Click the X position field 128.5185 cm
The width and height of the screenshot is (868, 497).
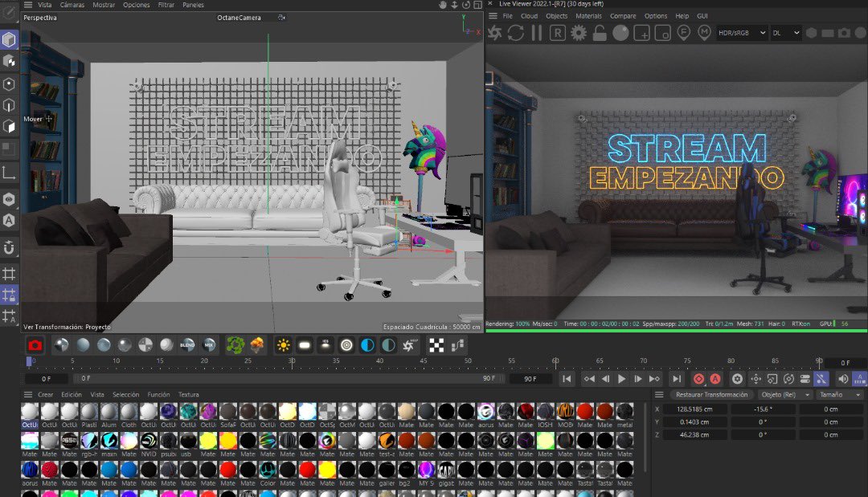[x=695, y=409]
